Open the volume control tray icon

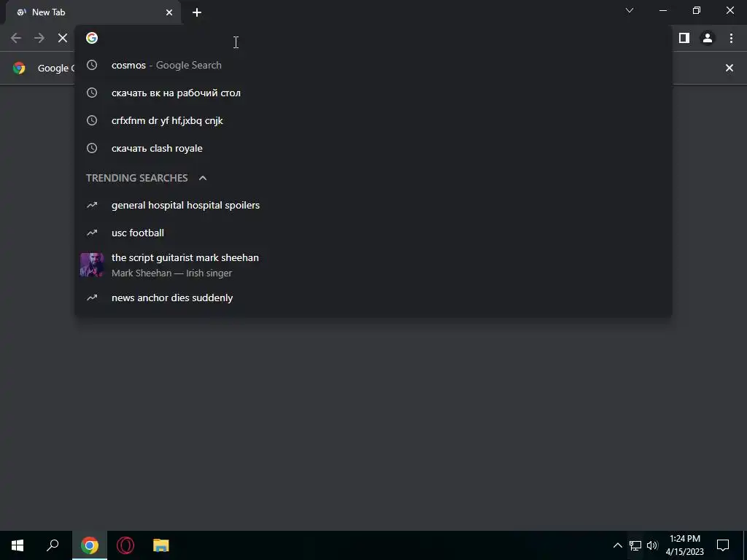(x=652, y=545)
